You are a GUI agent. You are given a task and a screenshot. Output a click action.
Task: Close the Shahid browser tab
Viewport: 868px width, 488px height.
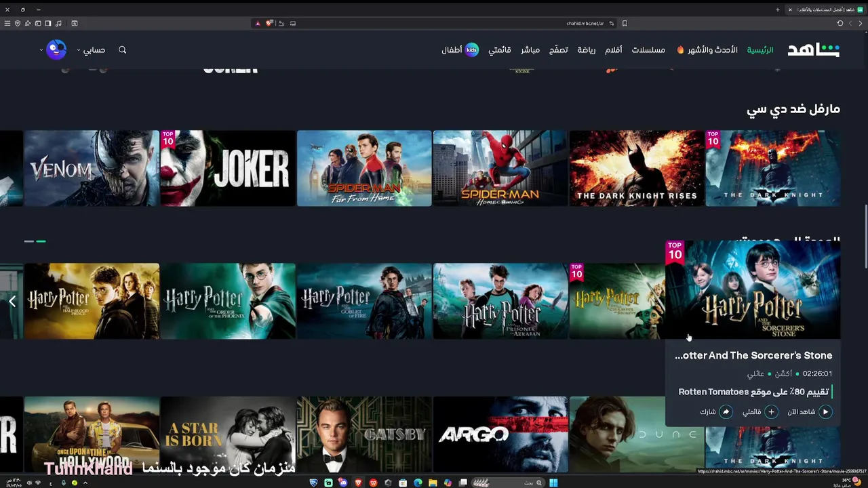point(790,9)
